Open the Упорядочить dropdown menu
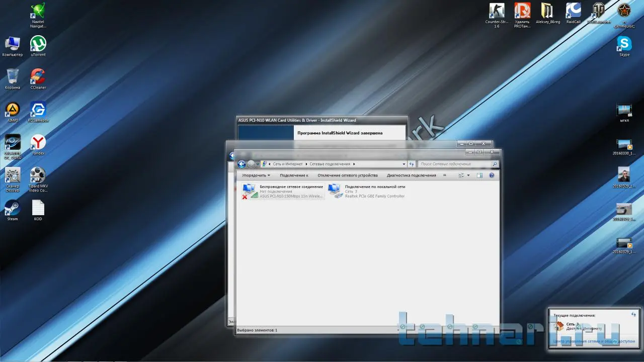 256,175
